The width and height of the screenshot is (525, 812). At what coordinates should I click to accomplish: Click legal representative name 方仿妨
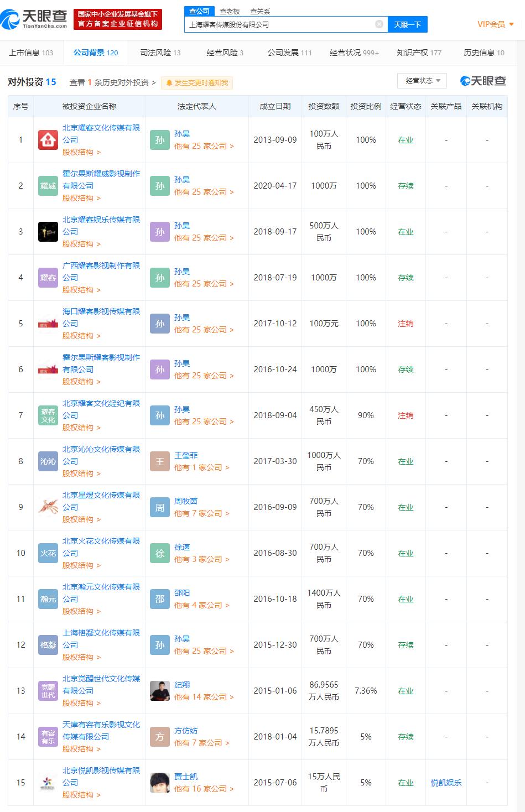click(186, 731)
